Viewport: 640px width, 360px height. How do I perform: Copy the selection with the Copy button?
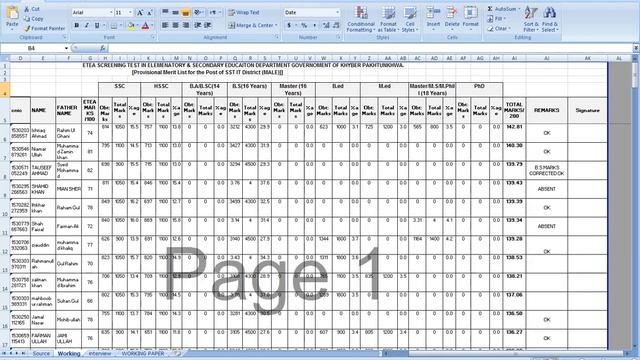point(33,19)
